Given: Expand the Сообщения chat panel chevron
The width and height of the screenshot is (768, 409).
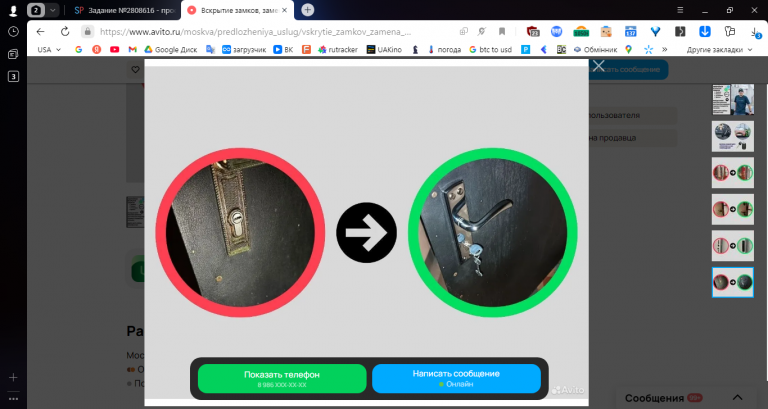Looking at the screenshot, I should click(x=738, y=398).
